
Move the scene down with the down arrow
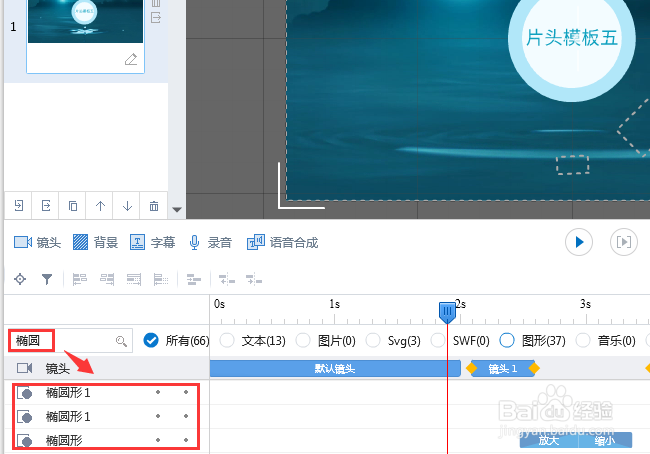tap(127, 206)
